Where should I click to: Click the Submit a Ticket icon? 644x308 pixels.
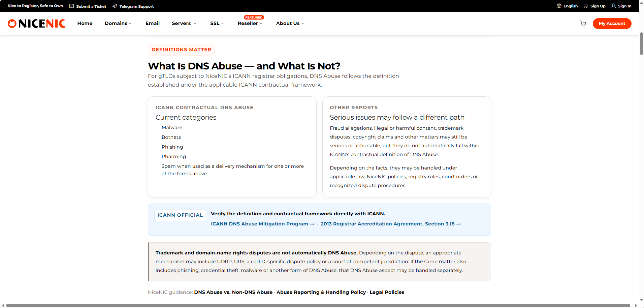[71, 6]
